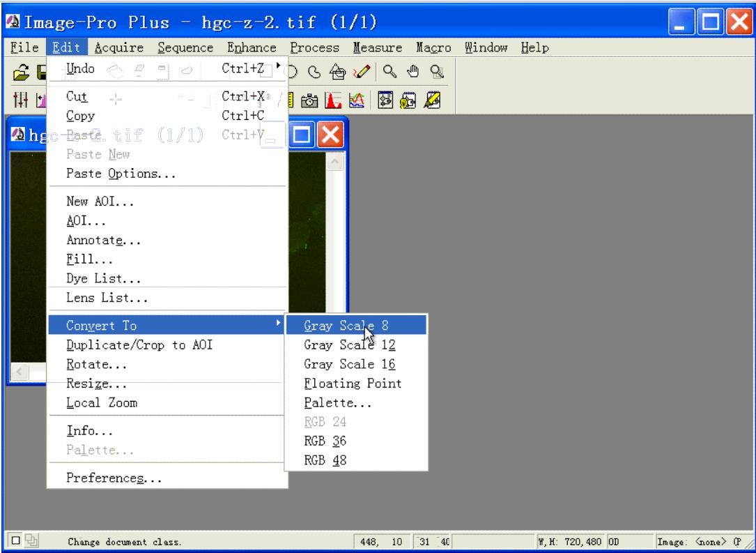Select New AOI... menu entry
This screenshot has height=553, width=756.
(x=168, y=202)
